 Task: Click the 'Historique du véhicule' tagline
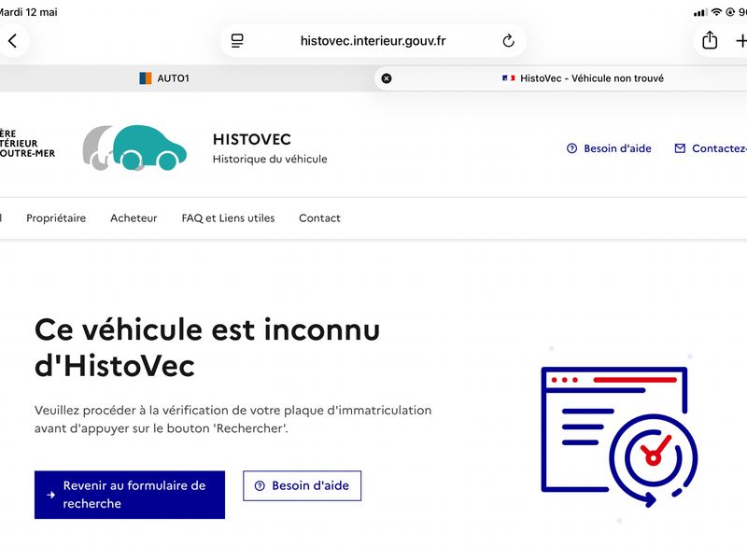pos(270,159)
